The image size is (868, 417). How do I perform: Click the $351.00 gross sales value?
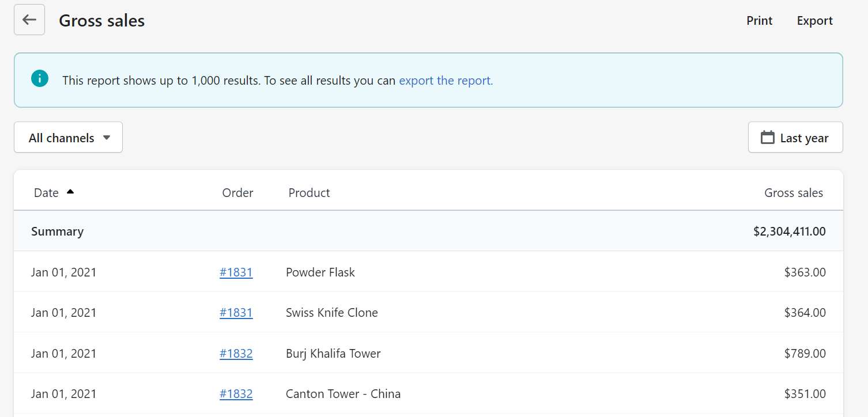click(x=805, y=394)
